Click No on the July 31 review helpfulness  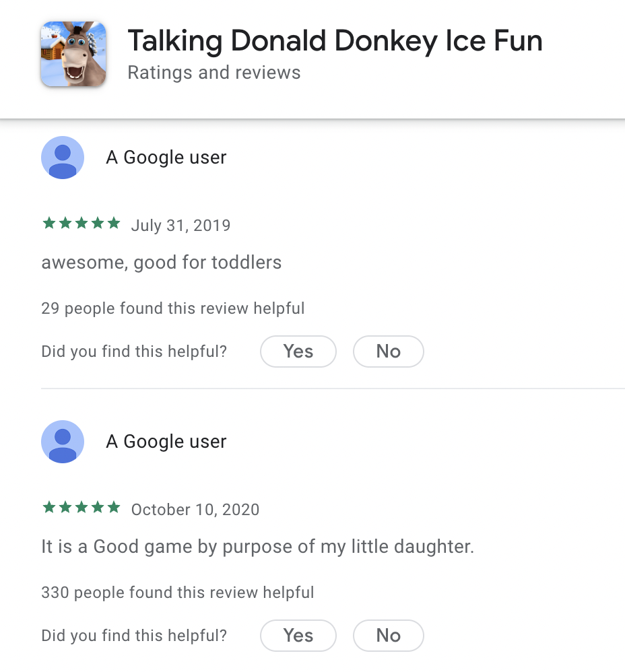388,351
